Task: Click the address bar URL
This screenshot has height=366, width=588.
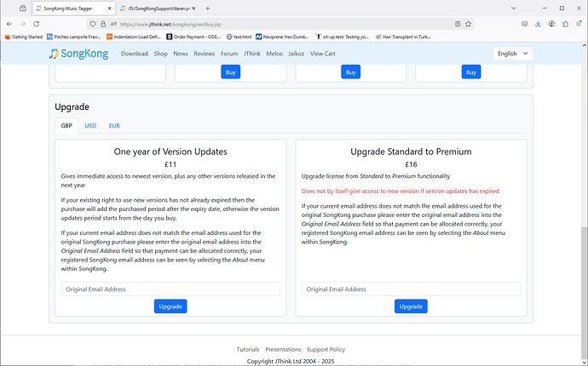Action: pyautogui.click(x=170, y=25)
